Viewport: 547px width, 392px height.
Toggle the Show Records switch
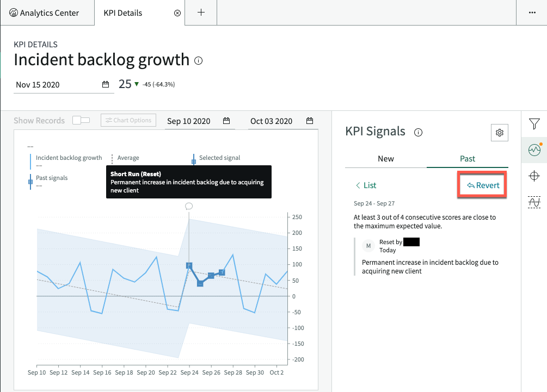click(81, 120)
